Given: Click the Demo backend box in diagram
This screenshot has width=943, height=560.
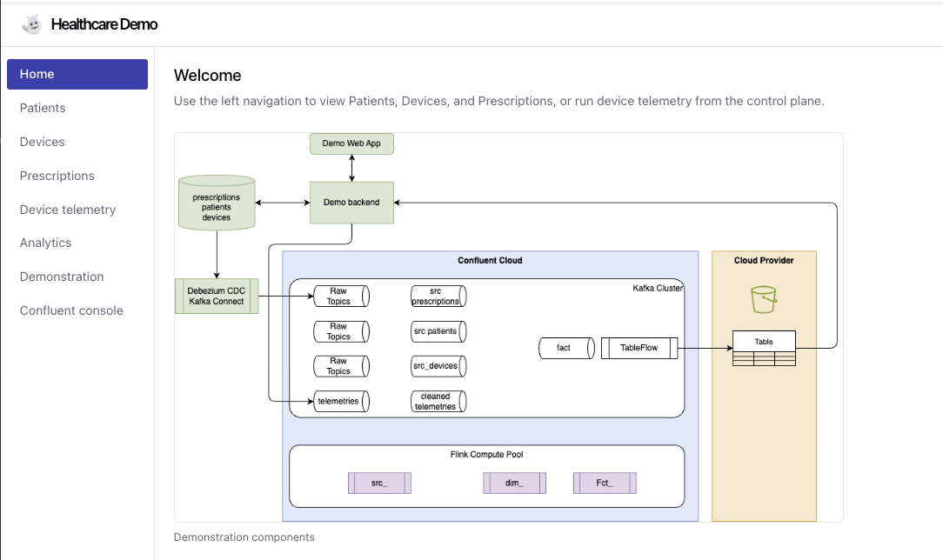Looking at the screenshot, I should [x=351, y=203].
